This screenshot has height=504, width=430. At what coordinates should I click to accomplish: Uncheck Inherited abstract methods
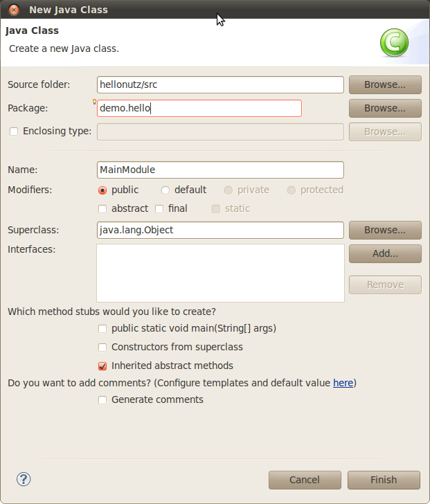102,366
